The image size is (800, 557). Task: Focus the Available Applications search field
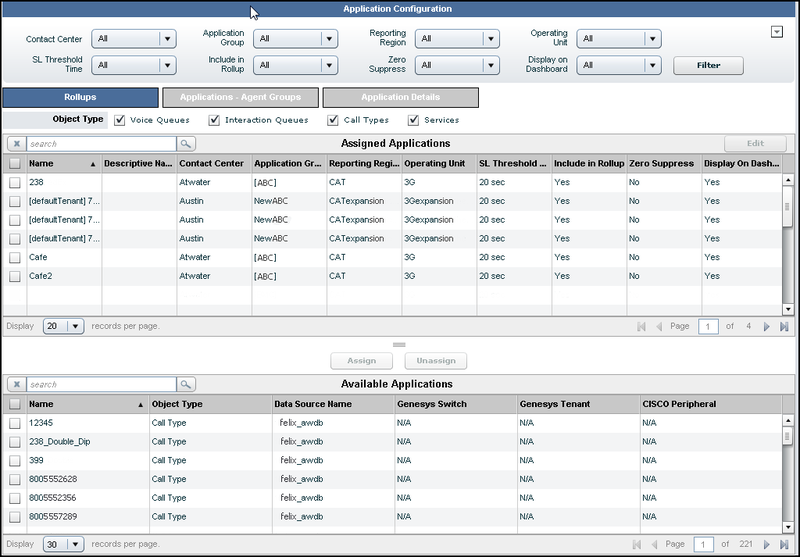[101, 385]
